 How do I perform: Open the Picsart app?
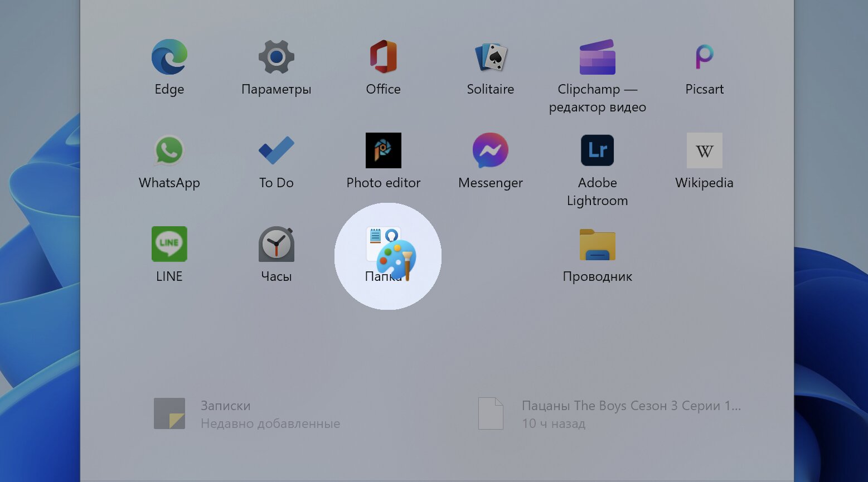tap(705, 57)
